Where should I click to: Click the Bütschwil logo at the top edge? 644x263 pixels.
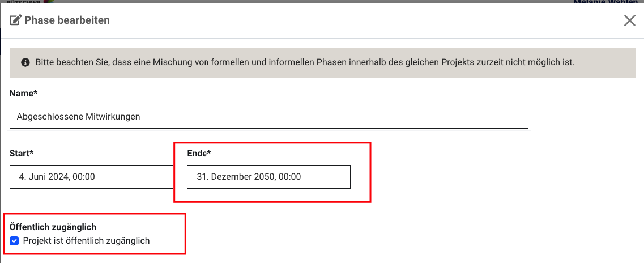(31, 2)
